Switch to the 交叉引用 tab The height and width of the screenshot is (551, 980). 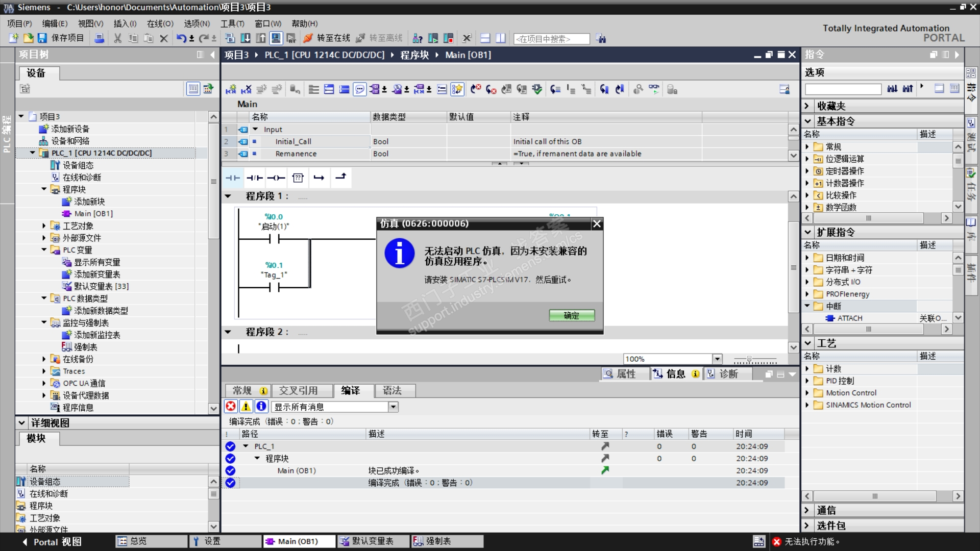[298, 391]
